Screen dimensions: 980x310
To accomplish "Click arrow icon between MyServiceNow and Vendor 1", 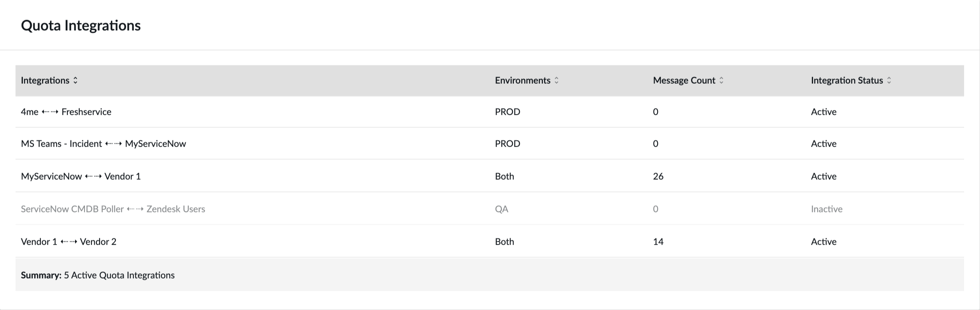I will pyautogui.click(x=93, y=176).
